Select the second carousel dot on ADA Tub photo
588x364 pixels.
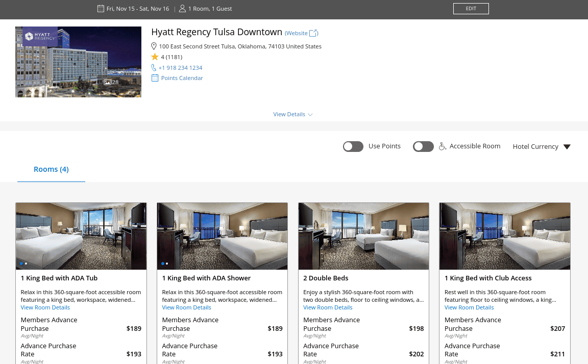(26, 264)
